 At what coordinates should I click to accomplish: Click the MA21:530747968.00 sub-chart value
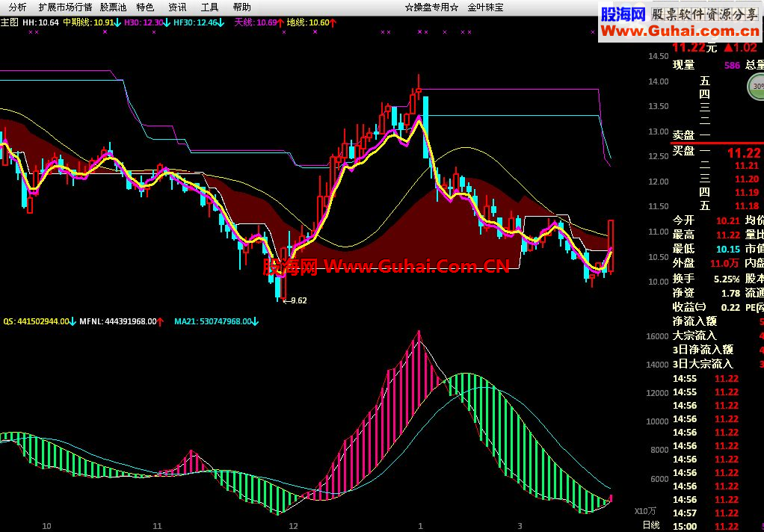pyautogui.click(x=216, y=321)
